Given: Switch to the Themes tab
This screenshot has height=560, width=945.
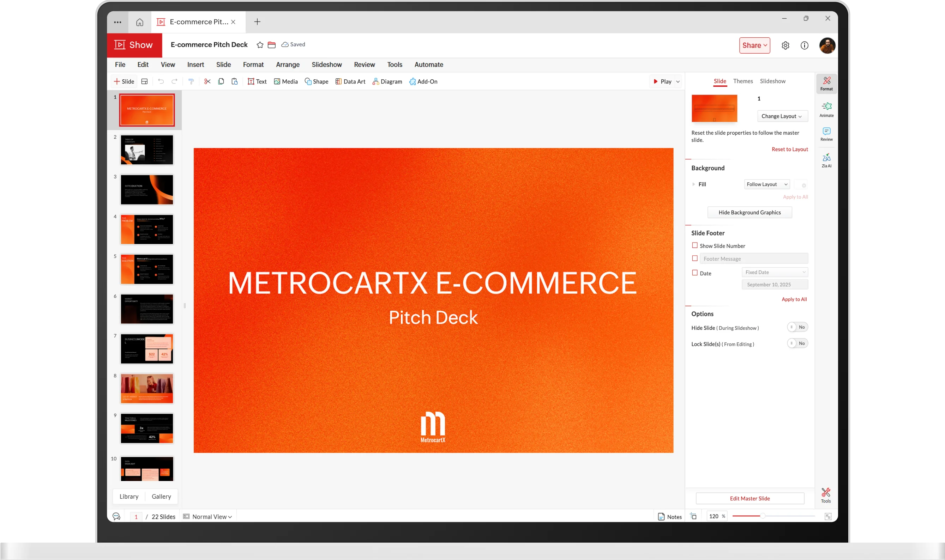Looking at the screenshot, I should 743,81.
